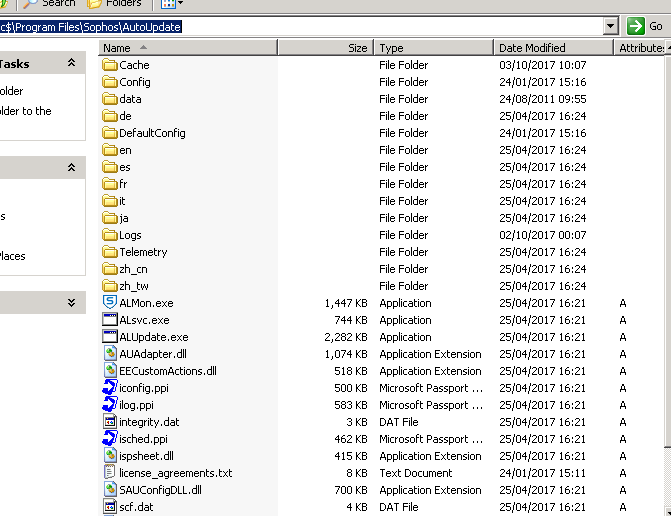Select the zh_tw folder icon
The image size is (671, 516).
(110, 286)
